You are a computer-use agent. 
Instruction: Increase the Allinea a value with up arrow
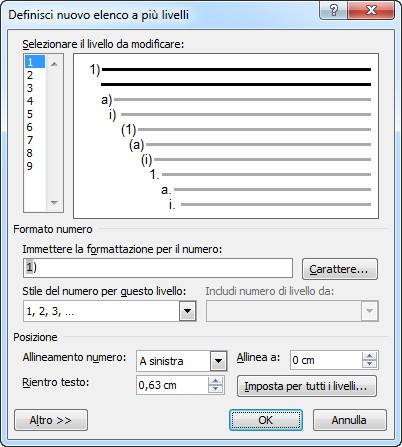[x=369, y=356]
